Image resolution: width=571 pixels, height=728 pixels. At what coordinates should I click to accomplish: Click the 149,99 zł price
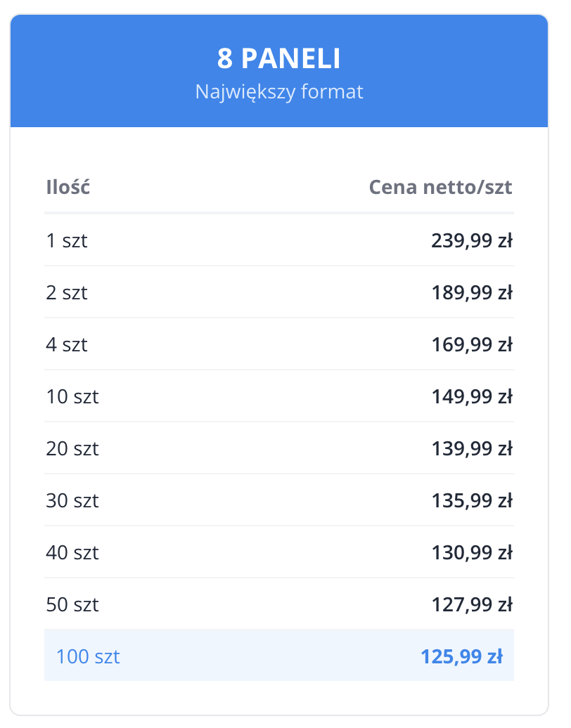(x=471, y=396)
